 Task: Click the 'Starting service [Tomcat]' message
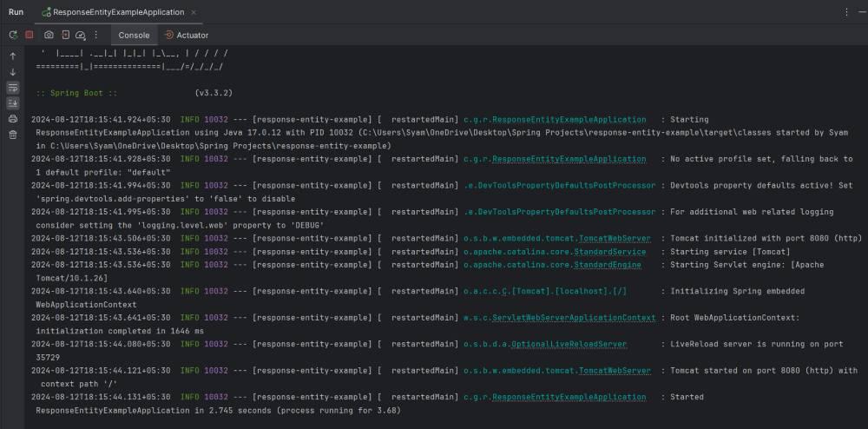point(730,252)
